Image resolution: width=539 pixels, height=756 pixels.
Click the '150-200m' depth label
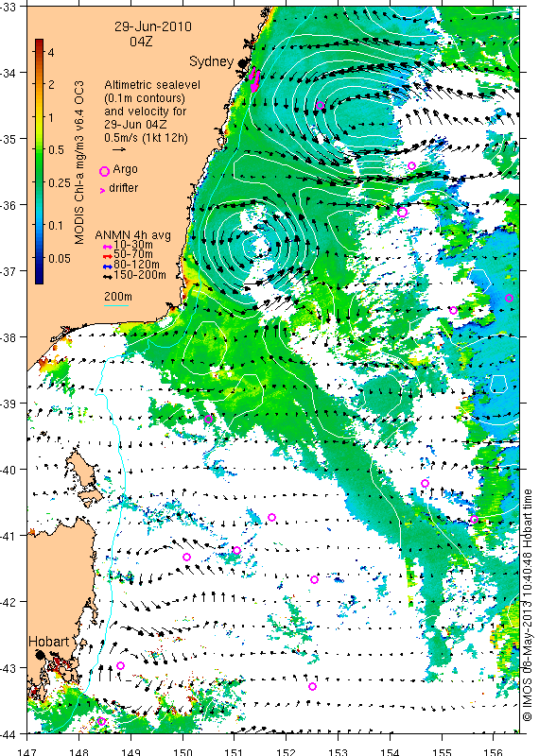(x=140, y=275)
